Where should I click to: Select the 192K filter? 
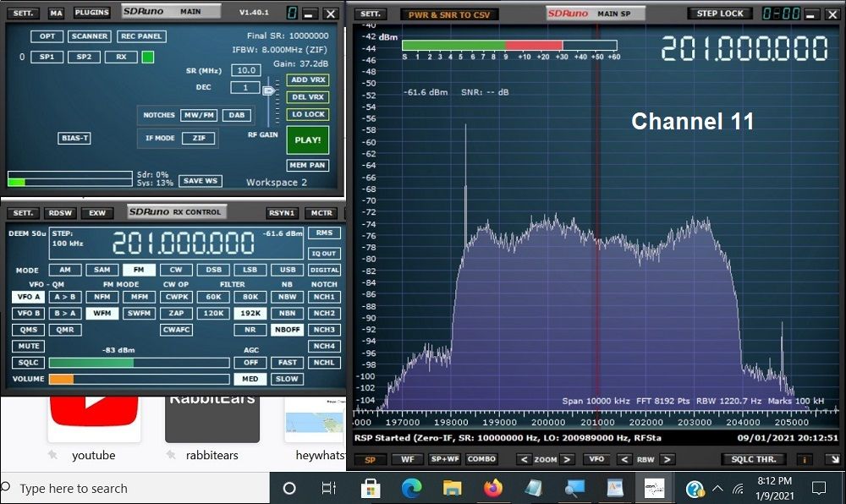pos(250,313)
